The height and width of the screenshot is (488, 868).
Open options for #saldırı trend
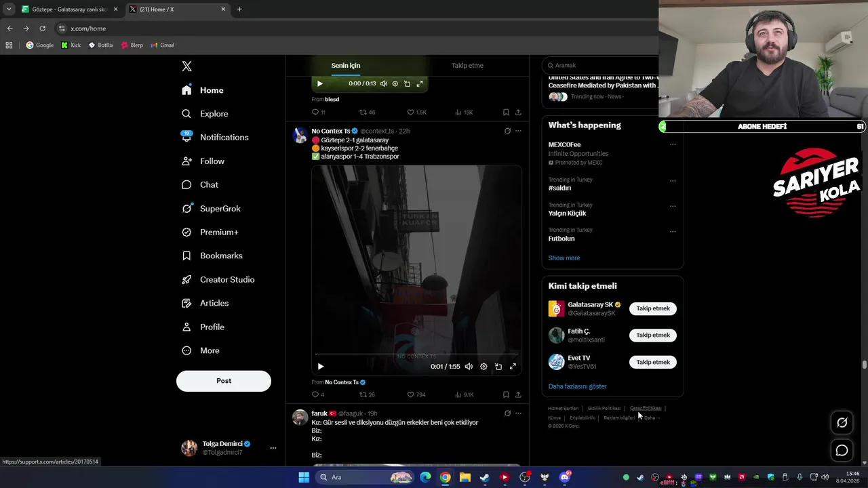[x=673, y=181]
